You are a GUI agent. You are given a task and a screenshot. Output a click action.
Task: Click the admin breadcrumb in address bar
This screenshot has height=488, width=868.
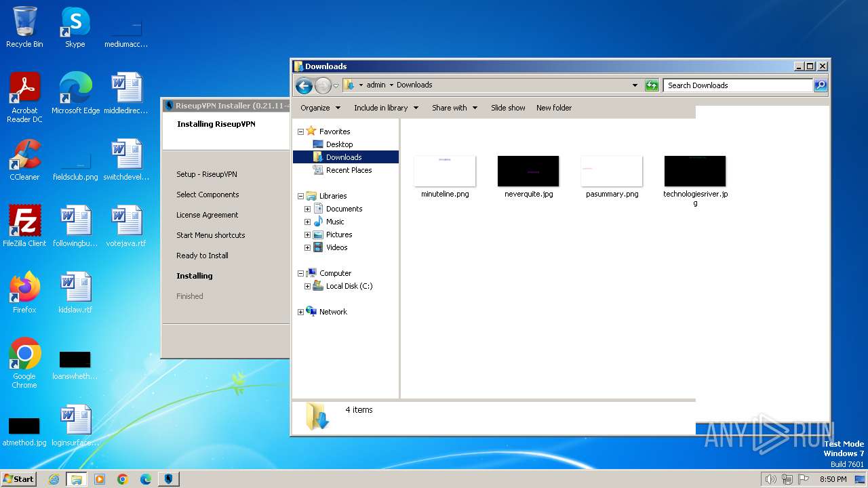376,85
